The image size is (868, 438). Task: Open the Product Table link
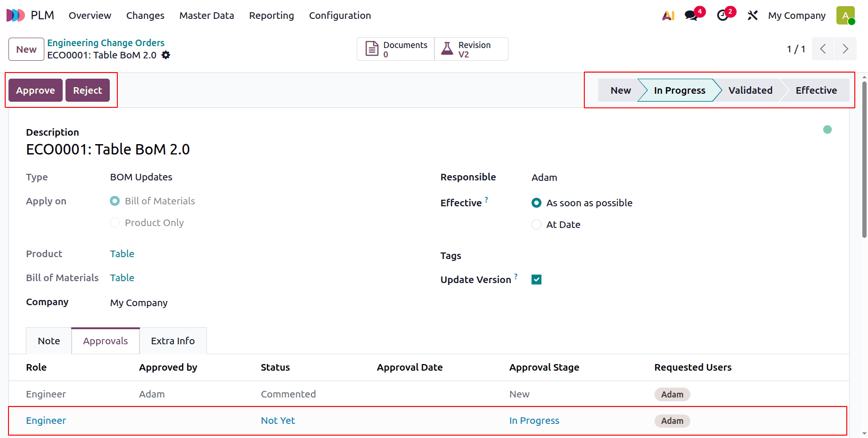coord(122,254)
